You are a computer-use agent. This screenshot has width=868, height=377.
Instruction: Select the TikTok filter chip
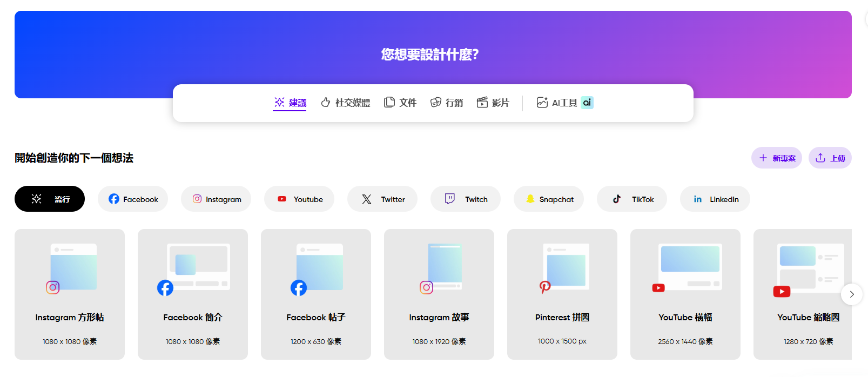(632, 199)
